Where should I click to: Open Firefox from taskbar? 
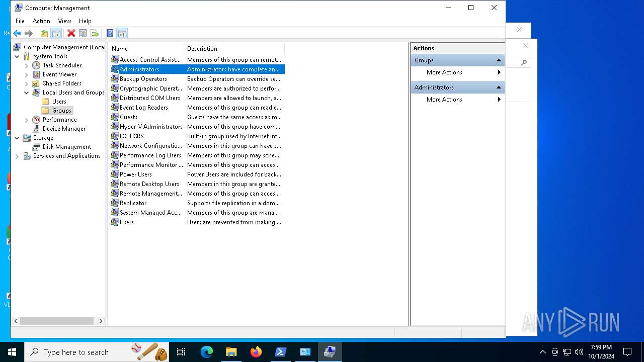(256, 352)
